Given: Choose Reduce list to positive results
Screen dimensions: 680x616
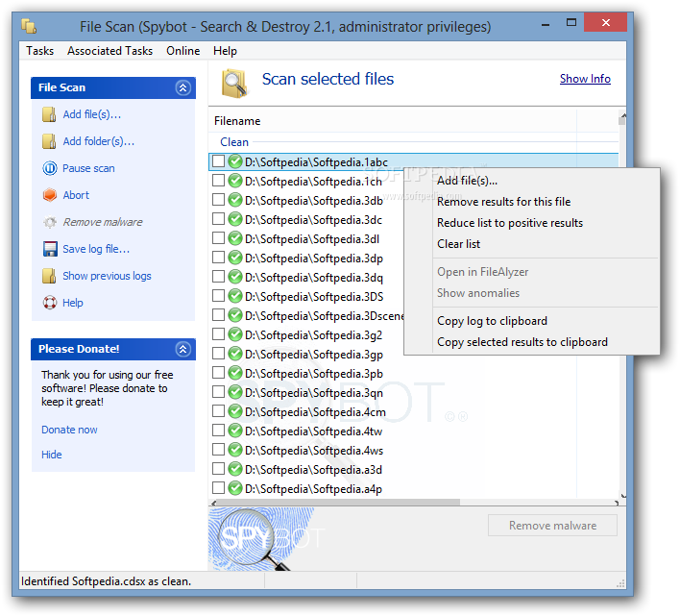Looking at the screenshot, I should pos(532,223).
